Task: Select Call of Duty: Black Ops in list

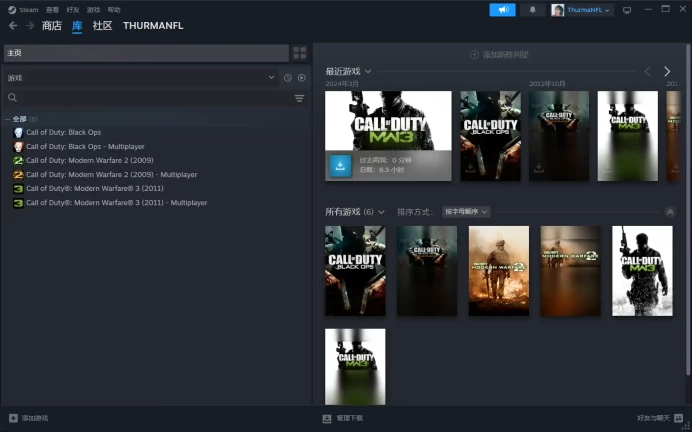Action: [x=63, y=132]
